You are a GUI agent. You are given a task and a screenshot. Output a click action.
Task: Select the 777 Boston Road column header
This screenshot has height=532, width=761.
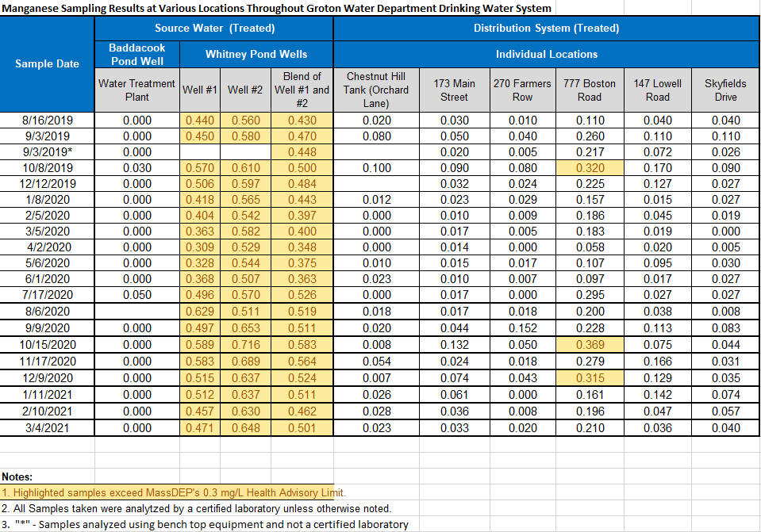[590, 90]
